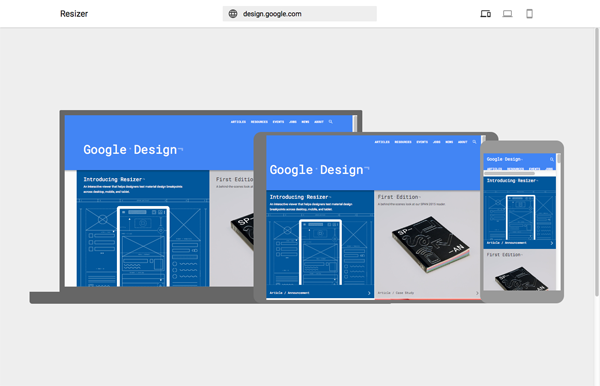Click the chevron on tablet Resizer card
The height and width of the screenshot is (386, 600).
point(369,293)
